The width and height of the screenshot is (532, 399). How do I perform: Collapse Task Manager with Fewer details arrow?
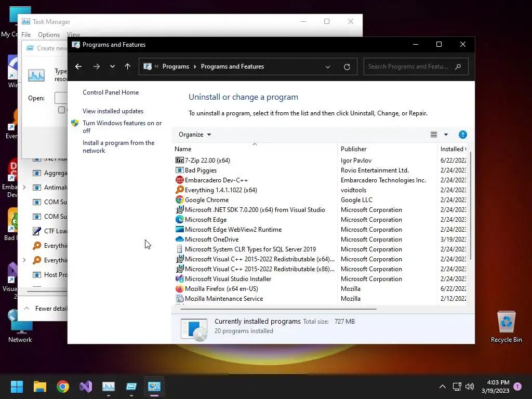[26, 309]
